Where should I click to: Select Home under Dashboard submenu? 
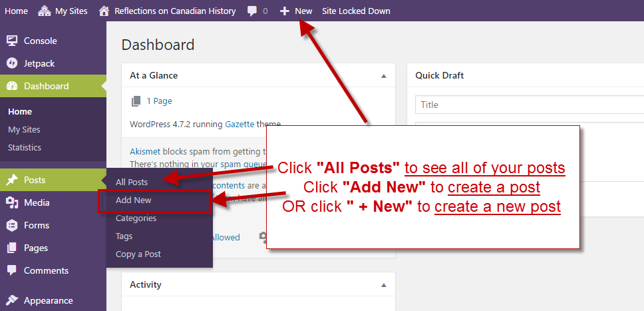point(20,111)
